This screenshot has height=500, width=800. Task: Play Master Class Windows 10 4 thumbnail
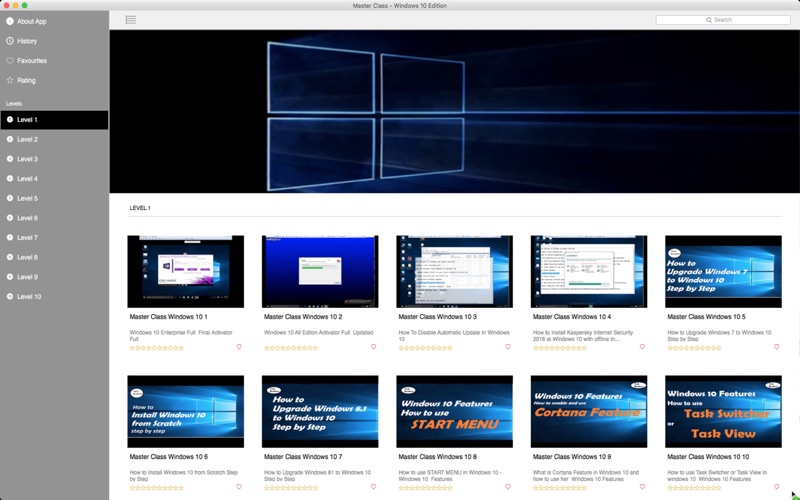pos(589,271)
